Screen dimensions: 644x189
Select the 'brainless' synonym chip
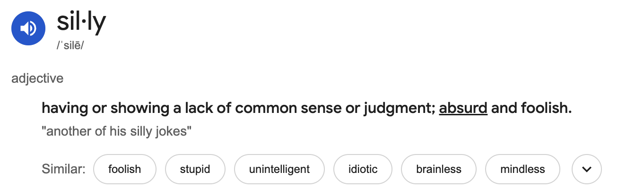tap(439, 169)
